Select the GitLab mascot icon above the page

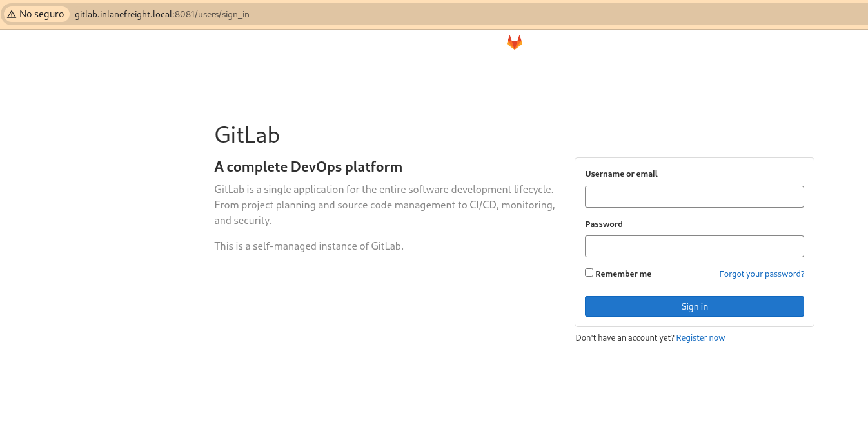tap(514, 42)
